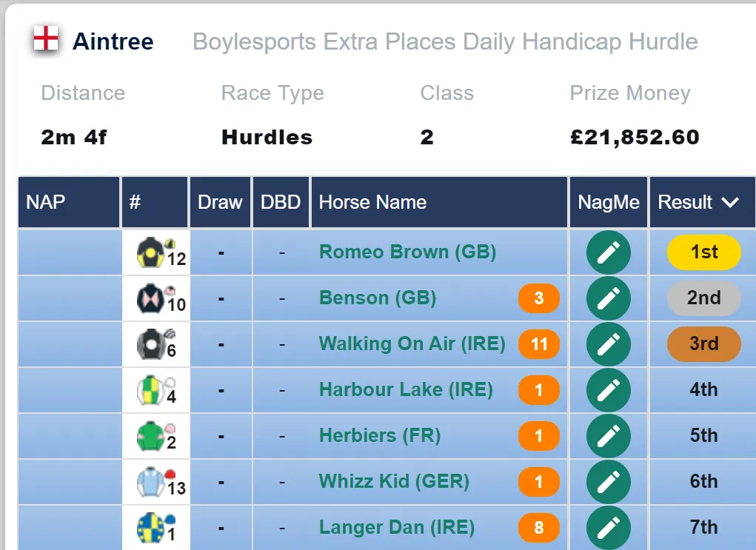Select silks image for horse number 10
This screenshot has height=550, width=756.
coord(151,298)
